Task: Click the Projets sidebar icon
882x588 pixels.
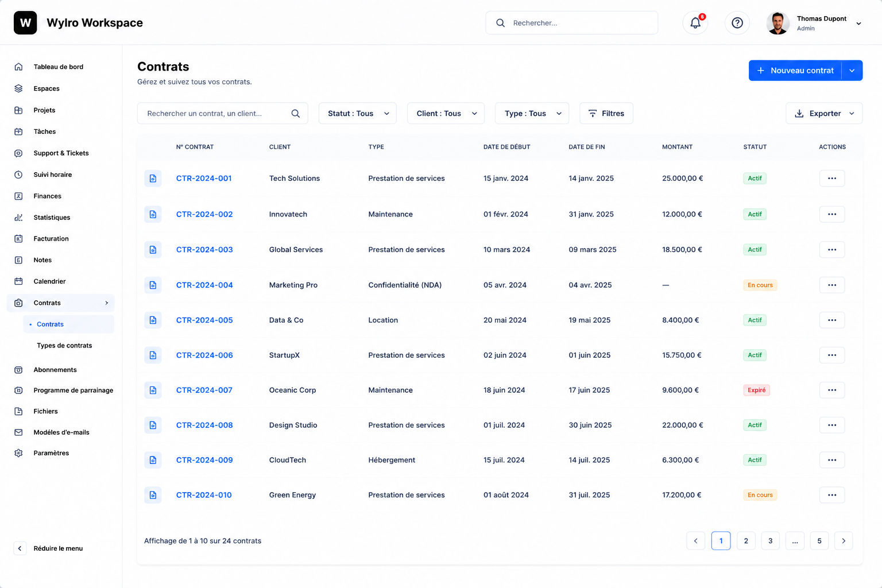Action: click(x=18, y=110)
